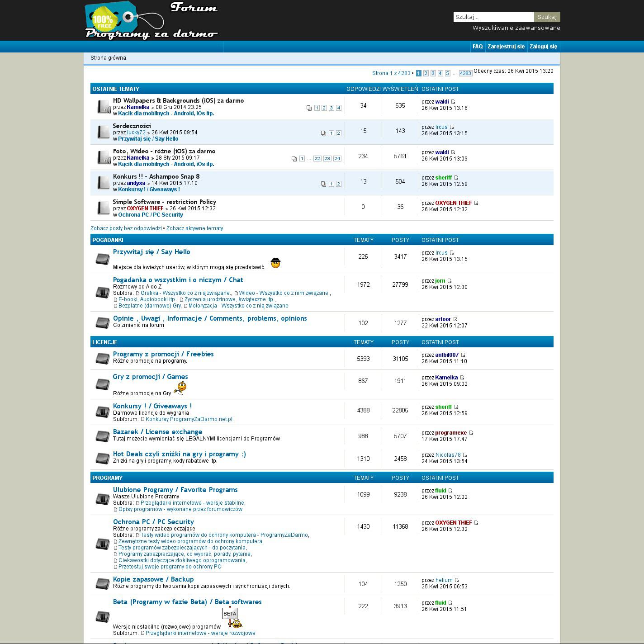View latest post icon next to Ircus in Serdeczności
The width and height of the screenshot is (644, 644).
pyautogui.click(x=451, y=127)
